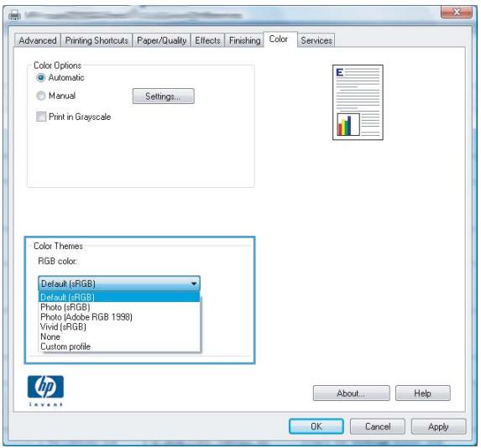Open manual color Settings button
Image resolution: width=481 pixels, height=448 pixels.
[163, 96]
